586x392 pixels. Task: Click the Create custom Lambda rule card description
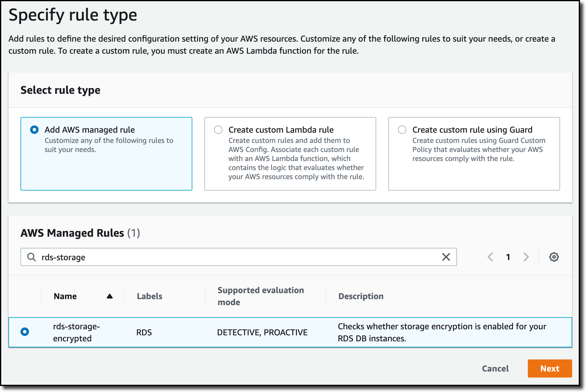pos(296,158)
